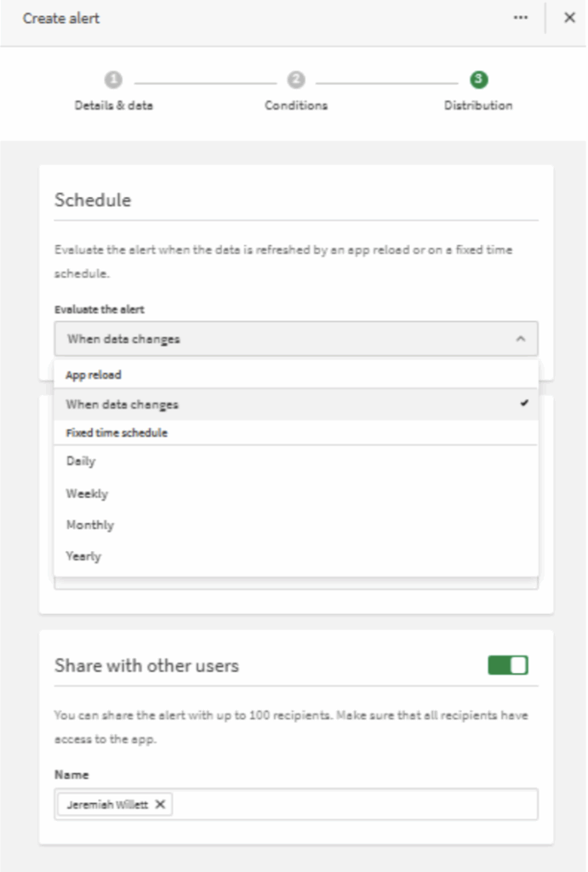This screenshot has height=872, width=588.
Task: Choose Daily schedule option
Action: [81, 462]
